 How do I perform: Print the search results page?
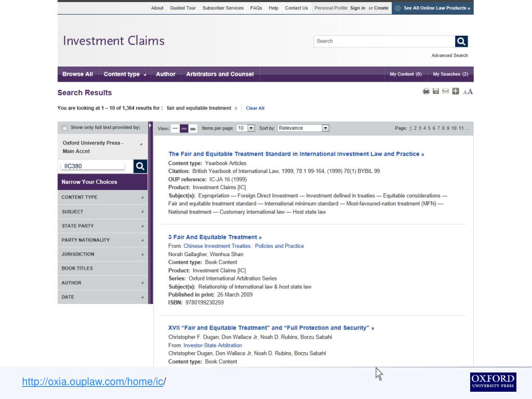tap(426, 91)
